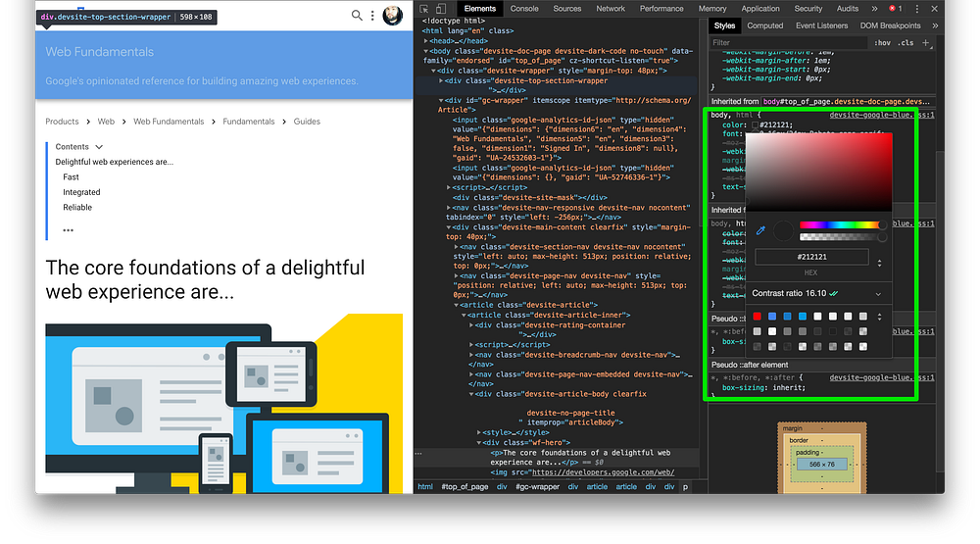Switch color format with HEX arrows

879,264
